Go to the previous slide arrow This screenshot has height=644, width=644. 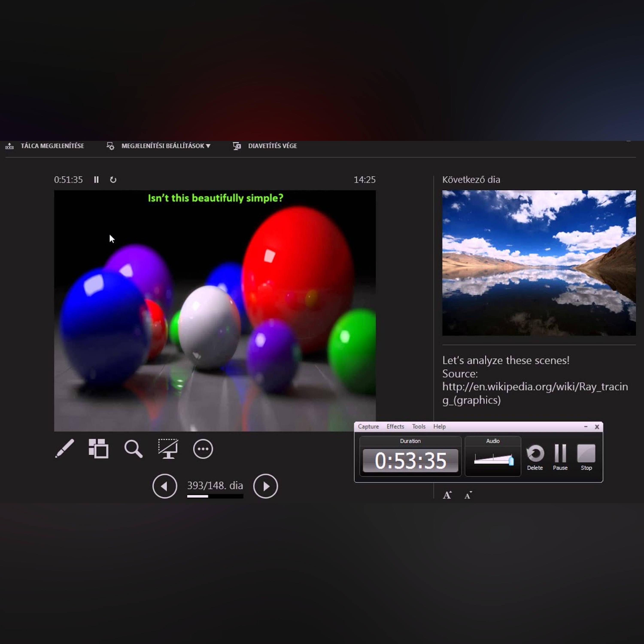[165, 486]
